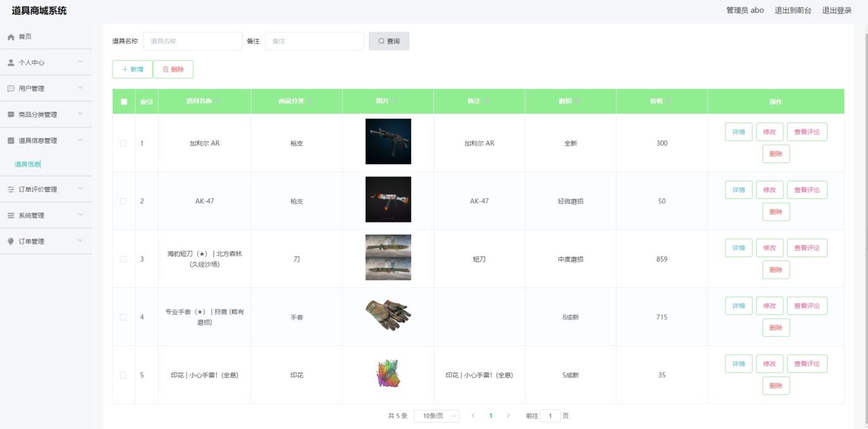This screenshot has height=429, width=868.
Task: Open the 个人中心 sidebar menu
Action: click(x=46, y=63)
